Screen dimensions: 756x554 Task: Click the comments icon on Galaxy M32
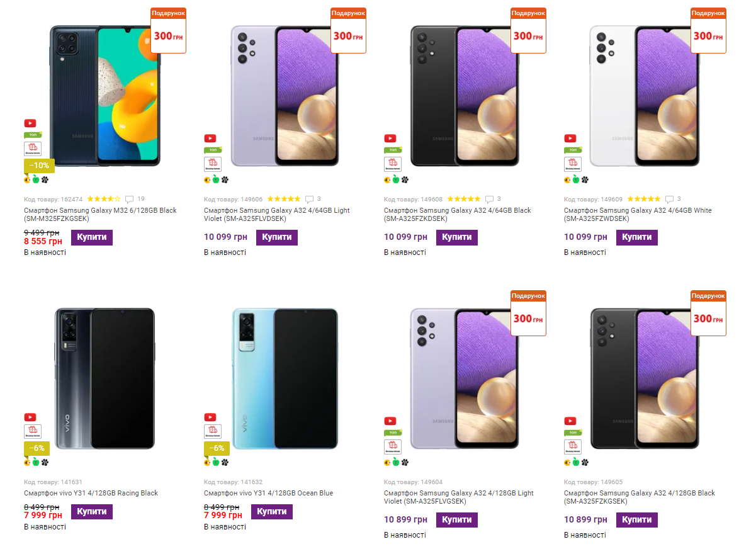(x=130, y=199)
